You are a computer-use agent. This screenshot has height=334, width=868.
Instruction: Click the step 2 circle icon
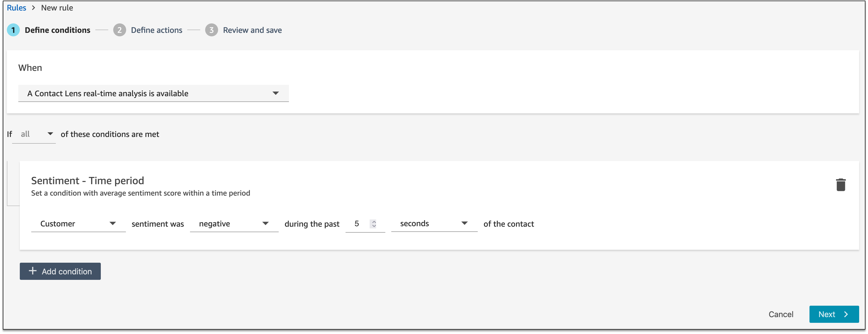(x=119, y=30)
